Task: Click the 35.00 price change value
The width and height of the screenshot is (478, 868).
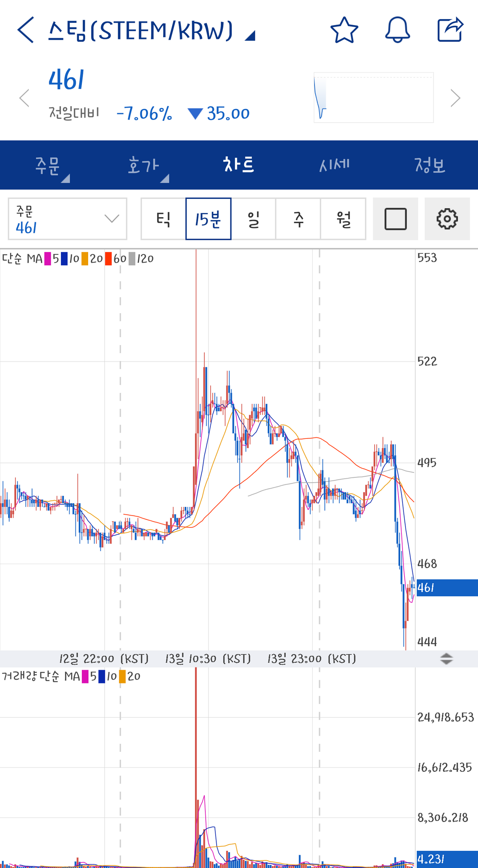Action: tap(228, 113)
